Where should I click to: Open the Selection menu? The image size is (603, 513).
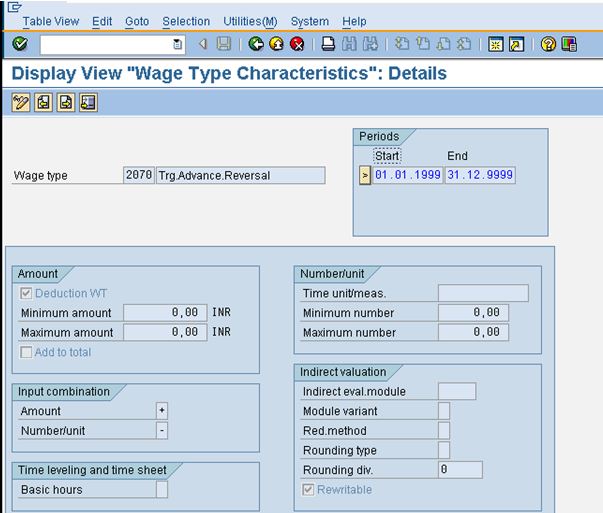186,22
